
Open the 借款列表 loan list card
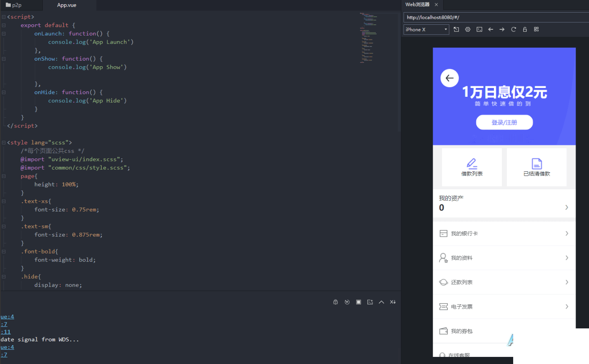[472, 167]
